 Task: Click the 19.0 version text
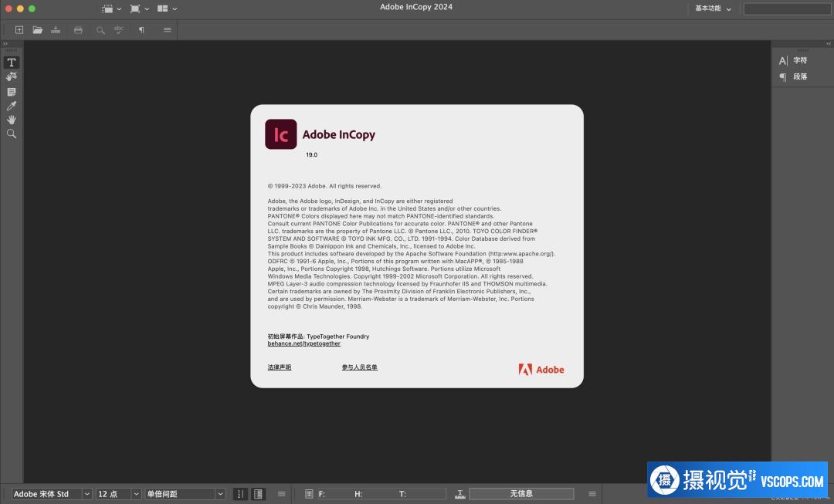pos(312,154)
